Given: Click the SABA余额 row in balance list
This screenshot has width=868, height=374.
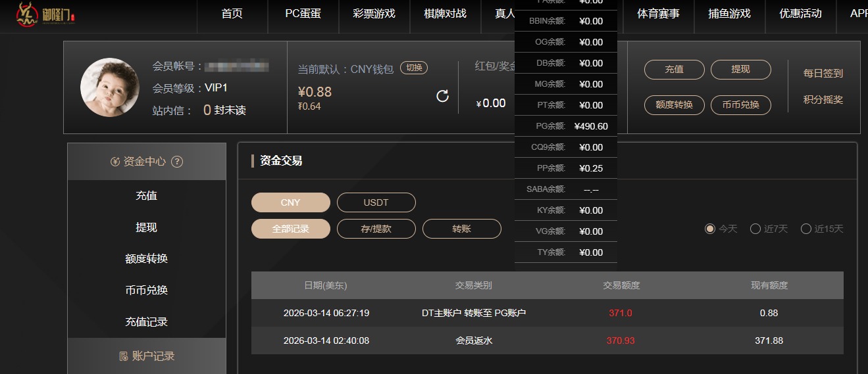Looking at the screenshot, I should [x=566, y=189].
